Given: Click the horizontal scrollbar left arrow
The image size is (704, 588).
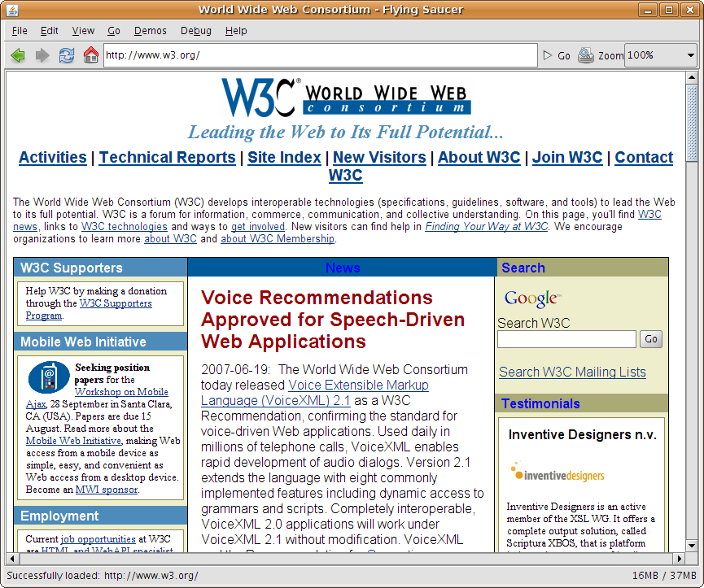Looking at the screenshot, I should pos(12,559).
